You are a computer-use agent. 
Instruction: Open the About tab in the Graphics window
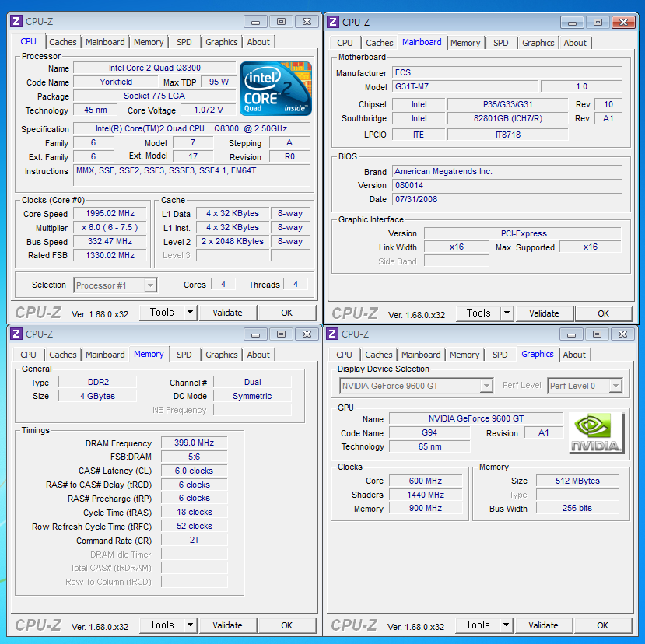coord(574,355)
